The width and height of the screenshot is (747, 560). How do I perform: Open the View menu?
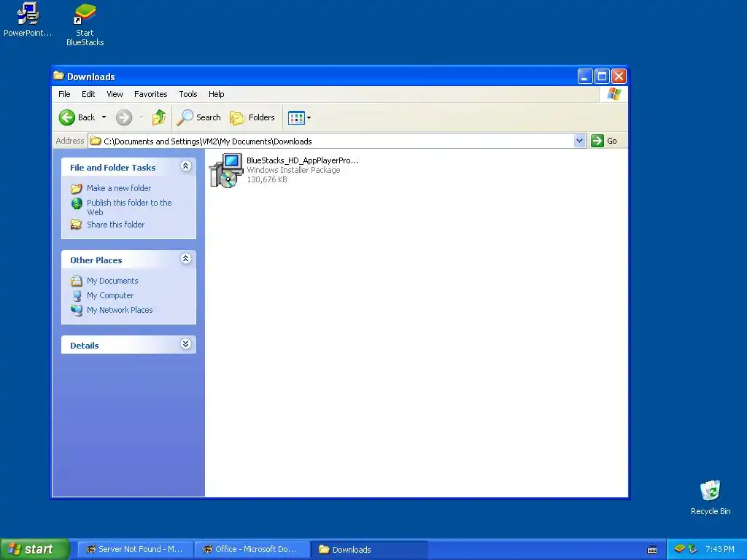click(x=115, y=94)
